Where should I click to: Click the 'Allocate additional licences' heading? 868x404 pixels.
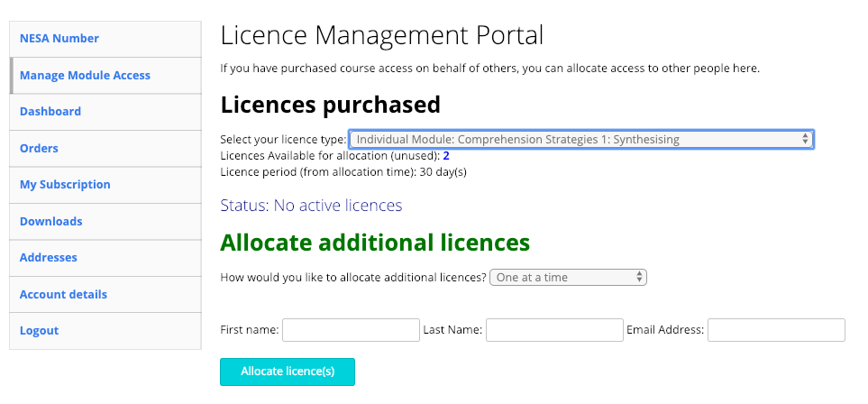pos(375,243)
